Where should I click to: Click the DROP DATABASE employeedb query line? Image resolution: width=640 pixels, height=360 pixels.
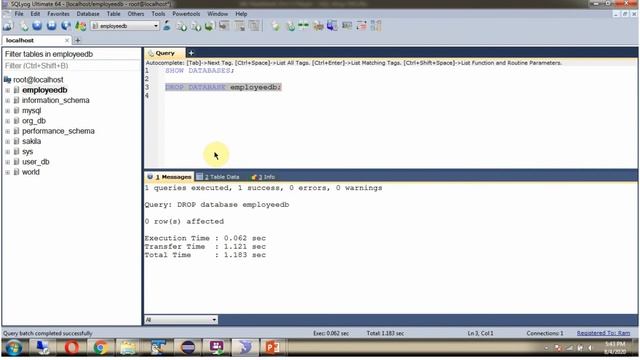223,87
